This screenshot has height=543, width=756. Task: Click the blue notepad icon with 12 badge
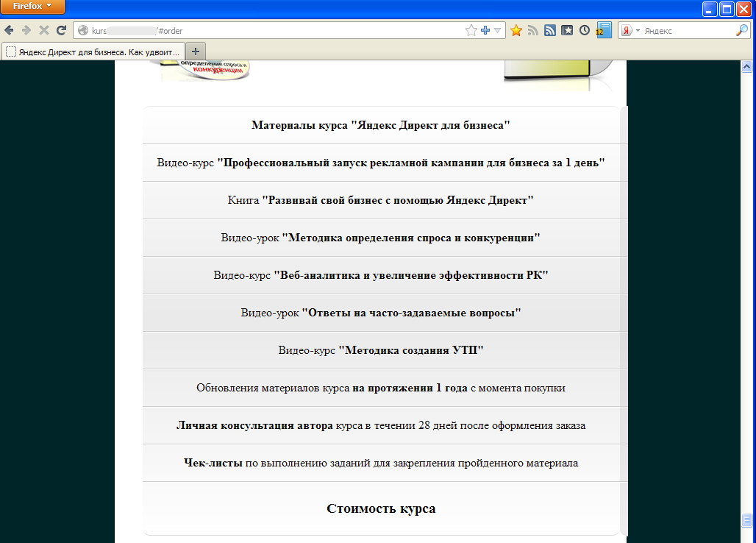coord(604,30)
